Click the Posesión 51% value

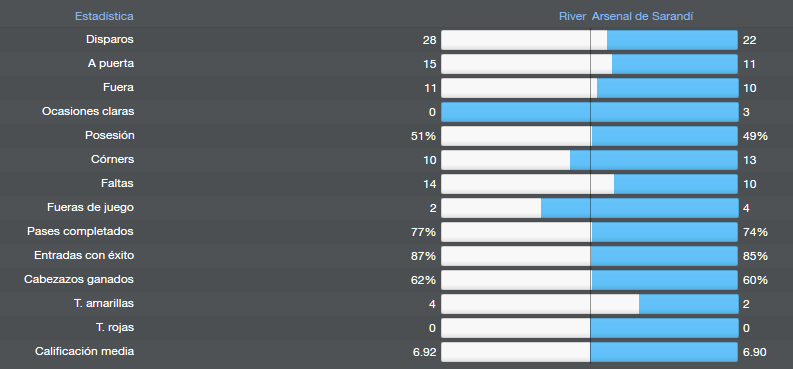click(x=423, y=136)
